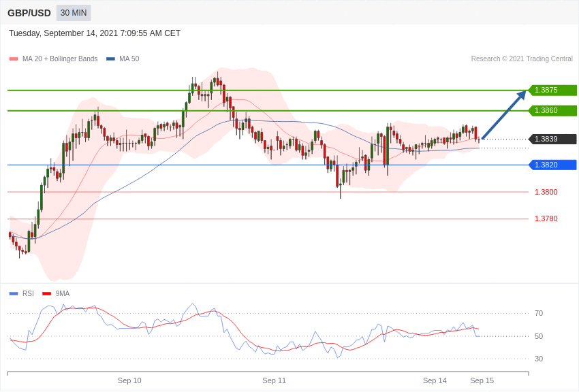Click the 1.3839 current price tag
Image resolution: width=579 pixels, height=392 pixels.
coord(553,139)
